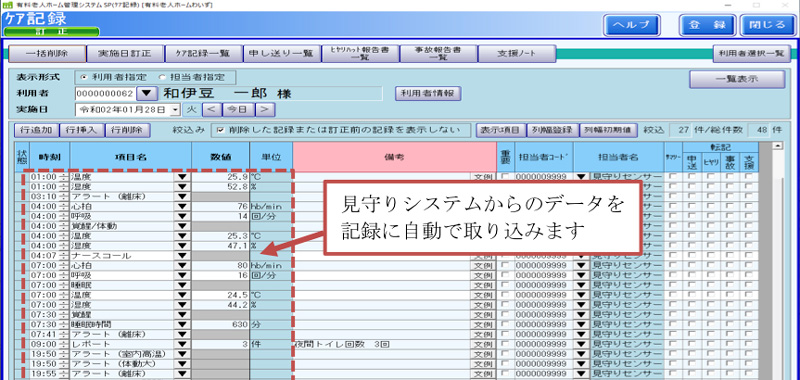Image resolution: width=800 pixels, height=380 pixels.
Task: Open 実施日訂正 from the toolbar
Action: 125,53
